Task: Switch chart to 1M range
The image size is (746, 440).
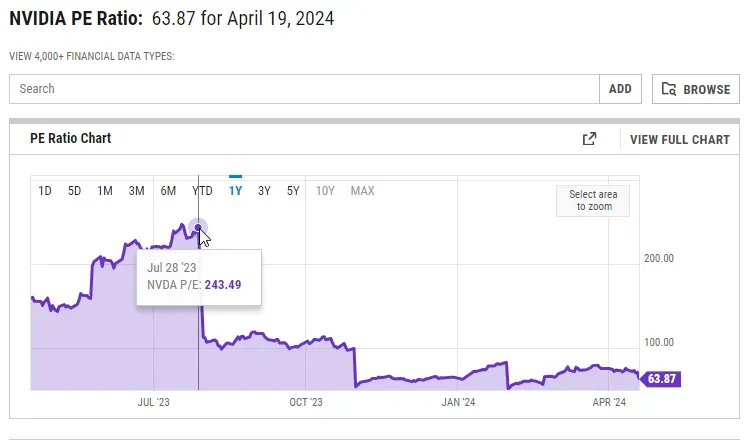Action: 105,191
